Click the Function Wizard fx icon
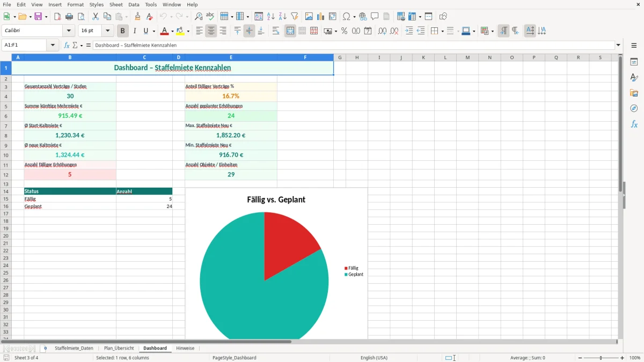This screenshot has height=362, width=644. pos(67,46)
